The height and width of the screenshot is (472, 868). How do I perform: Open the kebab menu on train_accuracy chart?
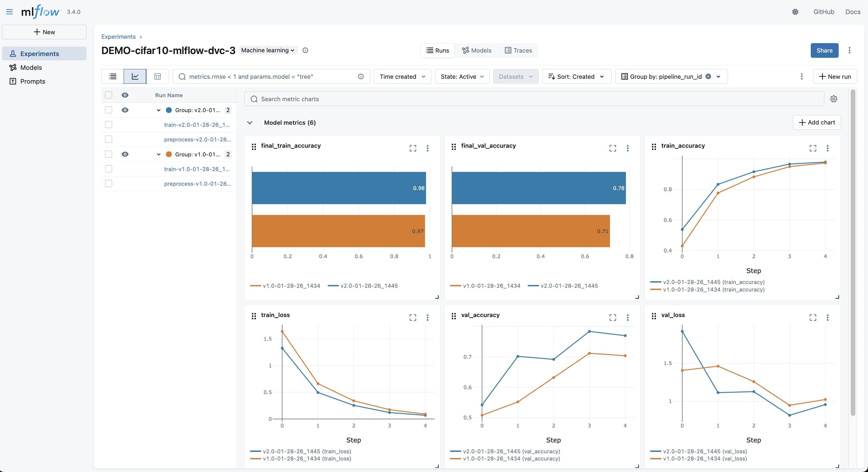point(828,148)
